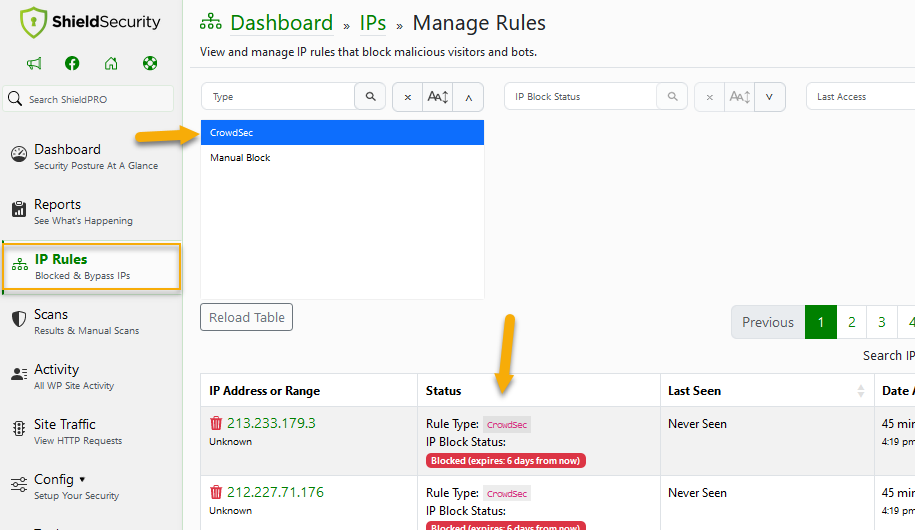Click the Reload Table button
This screenshot has width=915, height=530.
[x=246, y=317]
